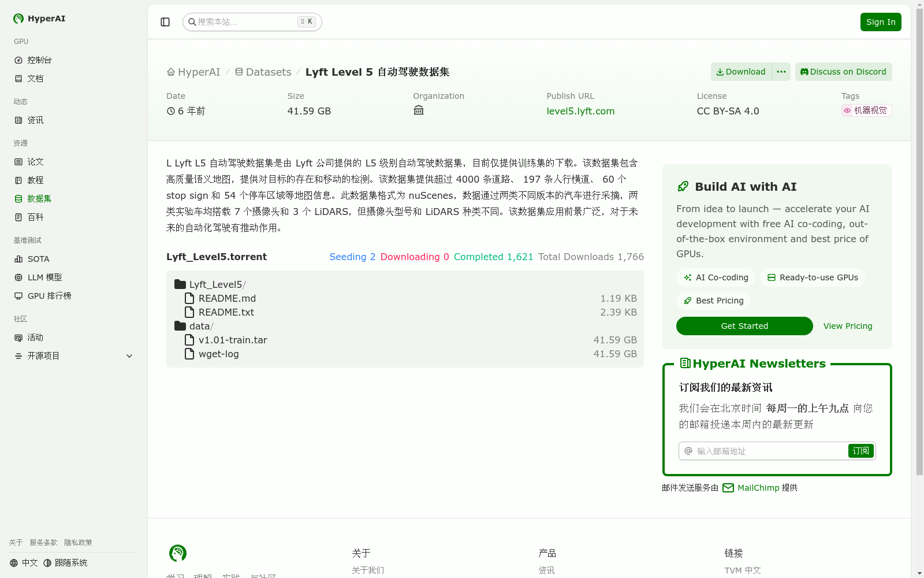
Task: Click Best Pricing chip
Action: (714, 301)
